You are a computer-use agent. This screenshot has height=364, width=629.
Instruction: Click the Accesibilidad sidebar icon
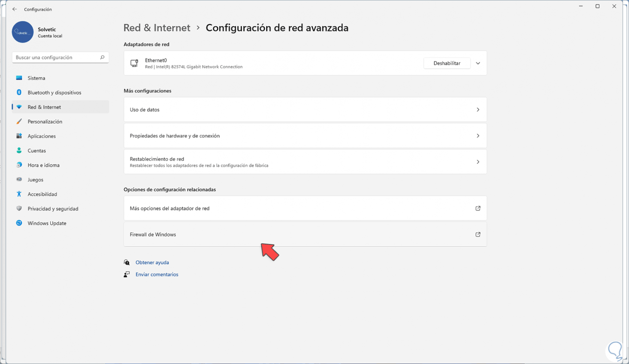click(x=19, y=194)
